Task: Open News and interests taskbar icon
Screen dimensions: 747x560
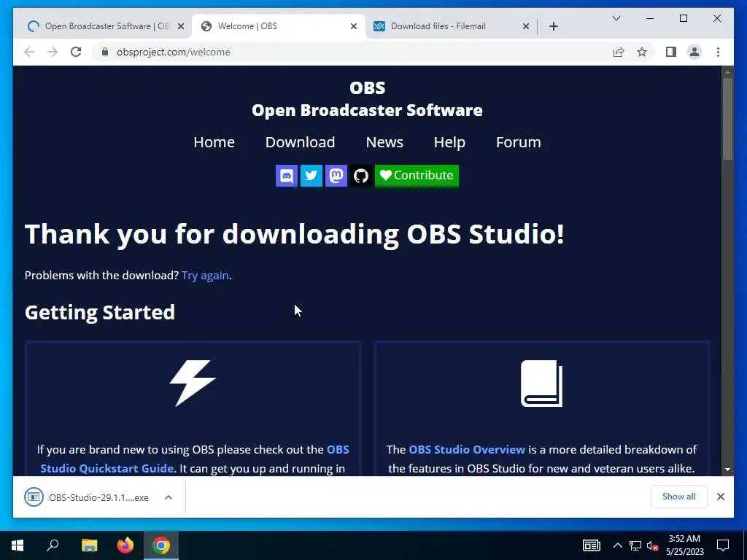Action: coord(591,545)
